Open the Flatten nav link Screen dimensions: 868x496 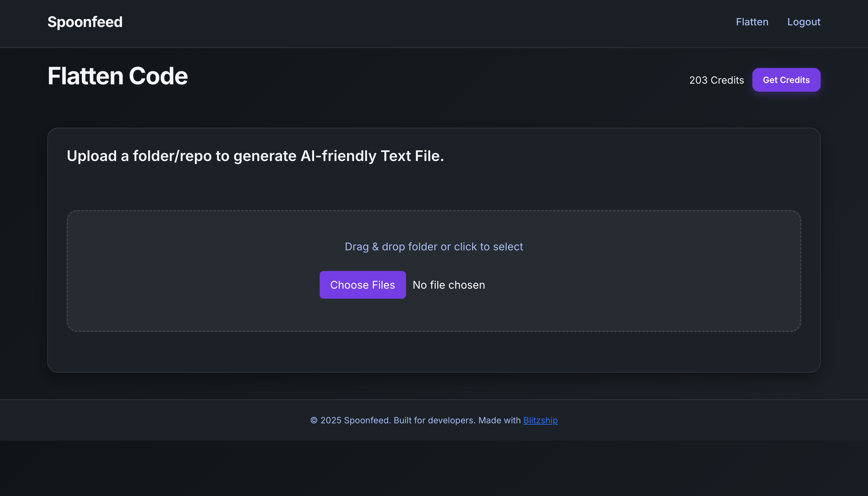pos(752,22)
